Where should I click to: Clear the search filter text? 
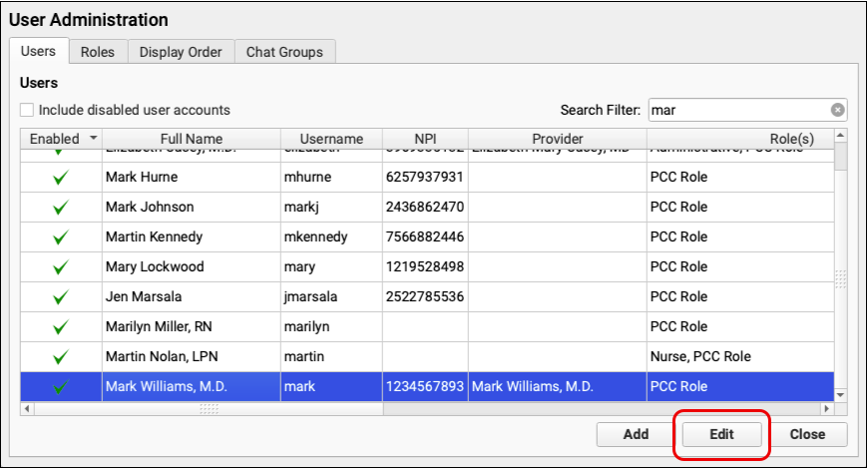click(838, 111)
